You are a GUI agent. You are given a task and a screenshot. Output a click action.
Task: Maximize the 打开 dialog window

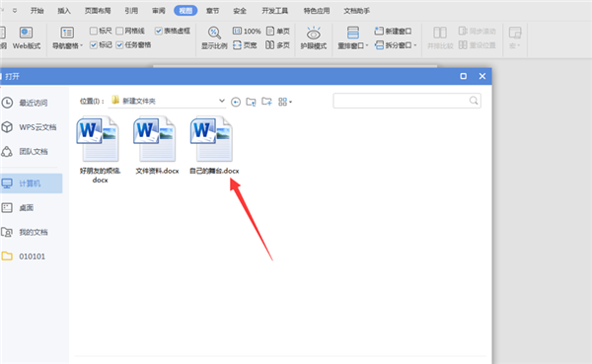pyautogui.click(x=464, y=76)
